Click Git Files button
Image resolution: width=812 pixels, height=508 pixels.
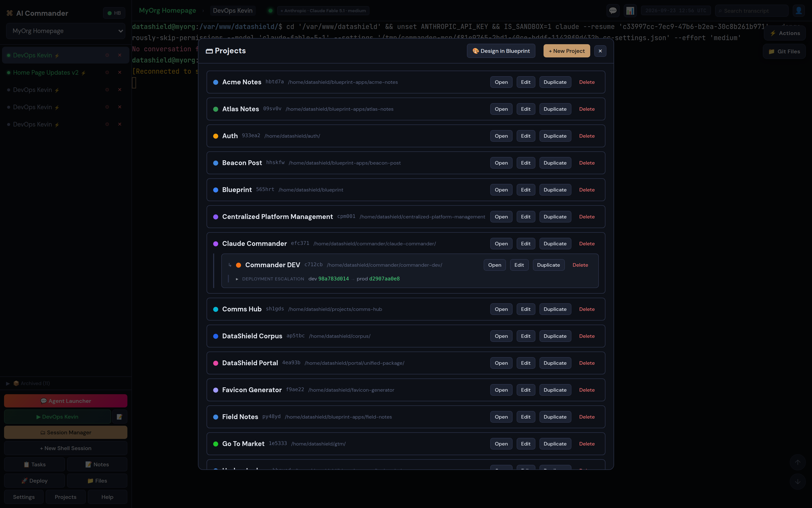784,51
